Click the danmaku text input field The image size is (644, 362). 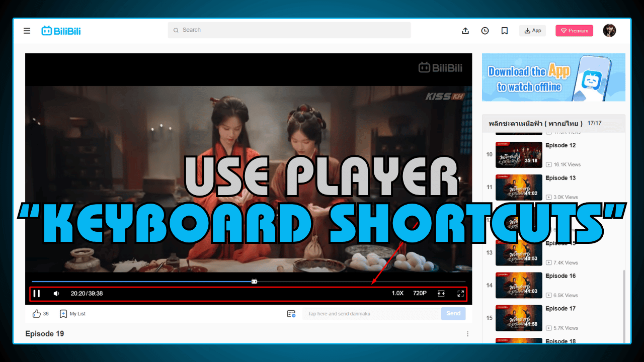[371, 314]
